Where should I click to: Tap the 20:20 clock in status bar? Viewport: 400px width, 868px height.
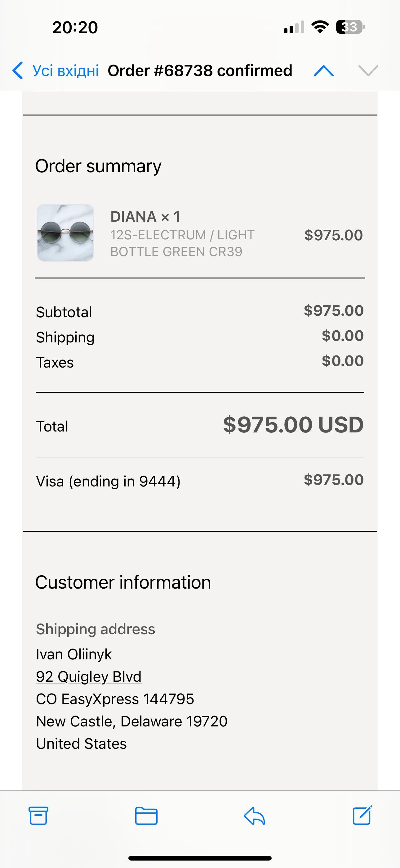(75, 27)
